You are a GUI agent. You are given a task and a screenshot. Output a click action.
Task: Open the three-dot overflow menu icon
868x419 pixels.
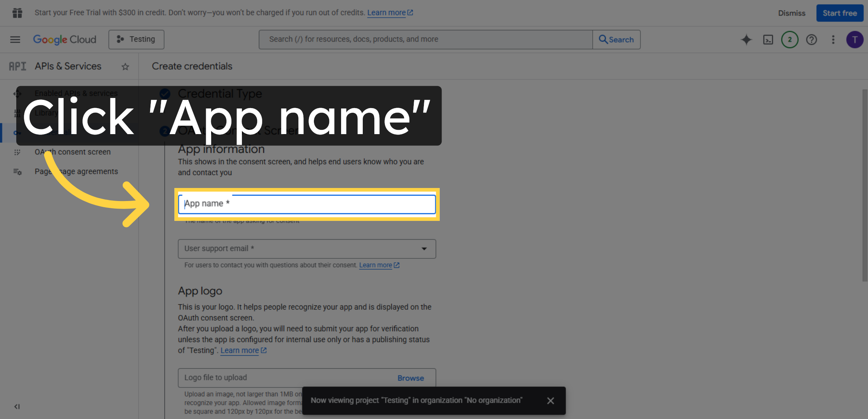[x=833, y=39]
